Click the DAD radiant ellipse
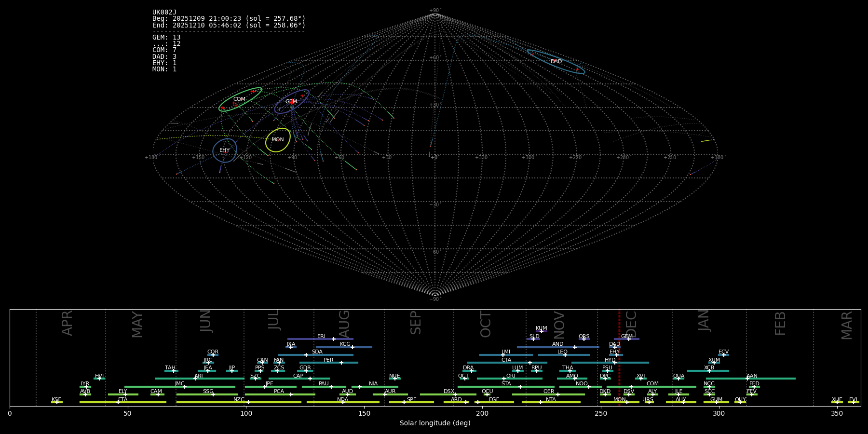 [556, 62]
